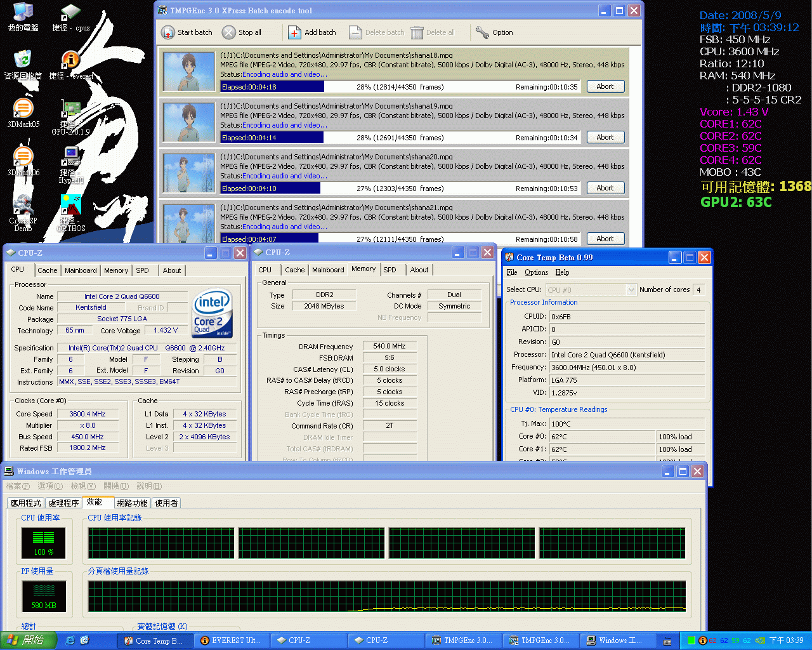Click Delete batch toolbar item

coord(376,32)
